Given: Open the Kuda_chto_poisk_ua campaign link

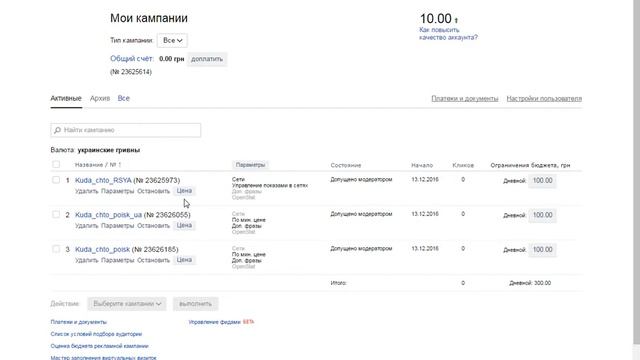Looking at the screenshot, I should pos(109,215).
